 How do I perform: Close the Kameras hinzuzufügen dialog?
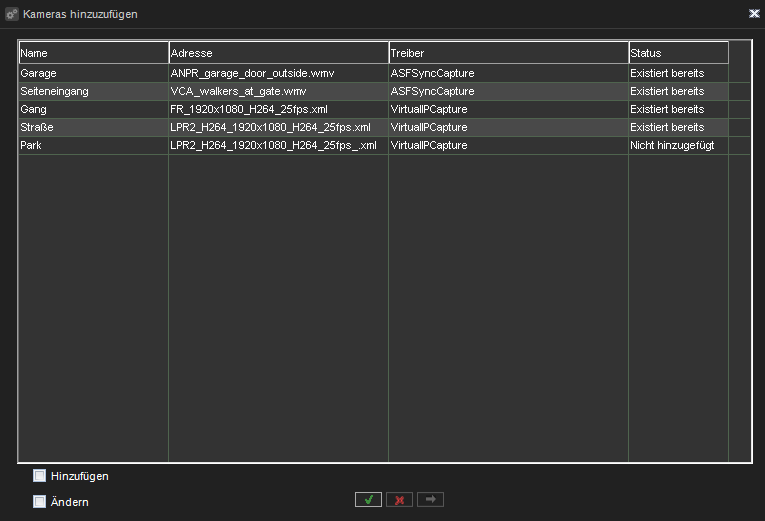[x=753, y=14]
